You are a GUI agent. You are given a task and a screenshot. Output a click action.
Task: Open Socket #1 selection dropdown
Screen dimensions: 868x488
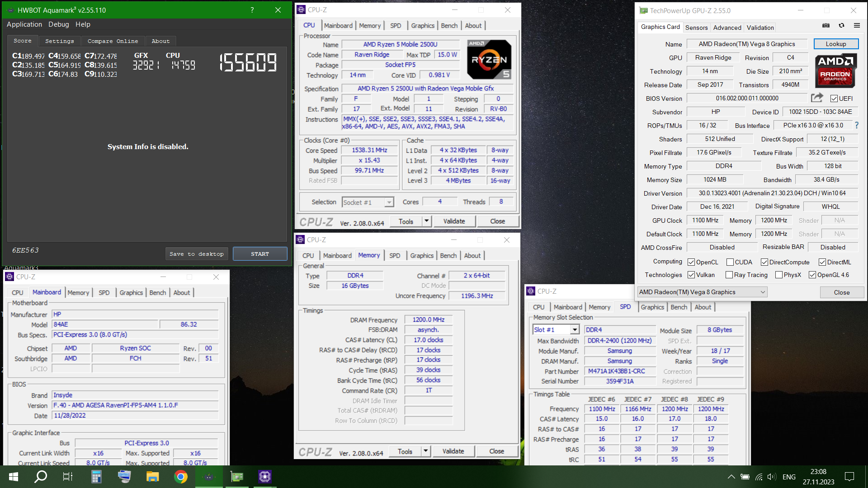[x=368, y=202]
